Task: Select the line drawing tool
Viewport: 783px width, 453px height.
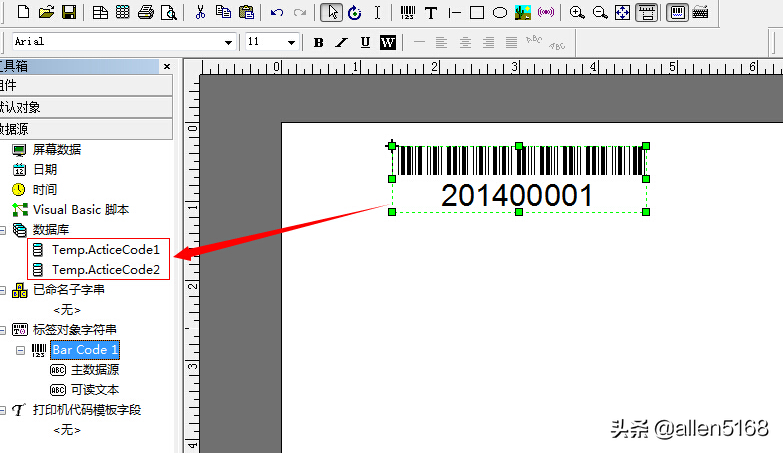Action: (454, 12)
